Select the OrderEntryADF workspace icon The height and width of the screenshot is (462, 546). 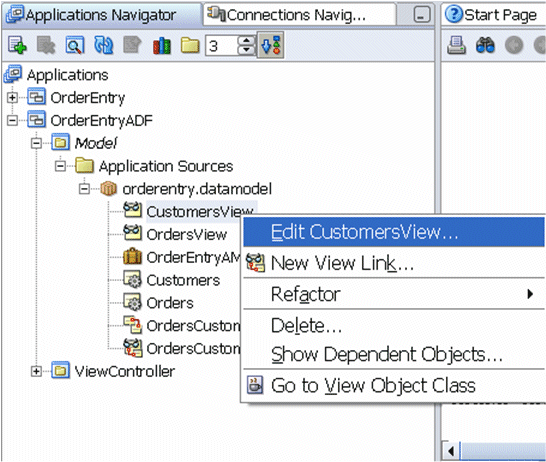pos(36,120)
